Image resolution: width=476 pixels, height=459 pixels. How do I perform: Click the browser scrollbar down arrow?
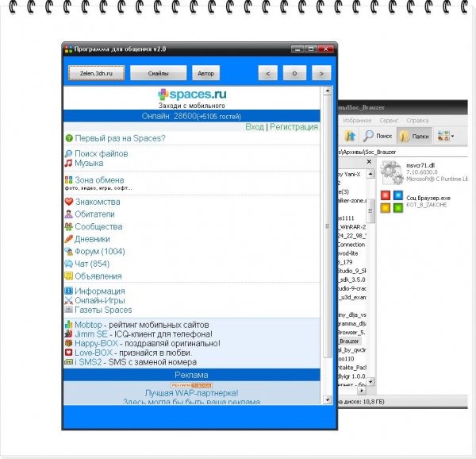pyautogui.click(x=328, y=399)
